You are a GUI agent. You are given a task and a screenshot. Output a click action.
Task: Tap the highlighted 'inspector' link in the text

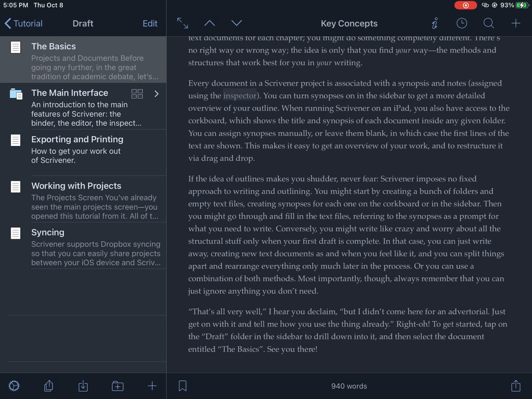(x=240, y=96)
